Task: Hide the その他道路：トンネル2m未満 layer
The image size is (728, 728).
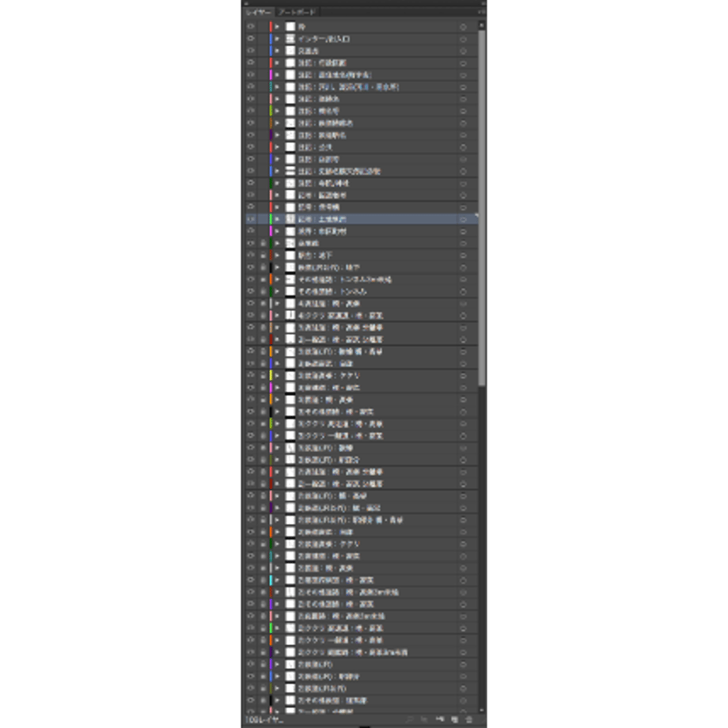Action: click(x=251, y=279)
